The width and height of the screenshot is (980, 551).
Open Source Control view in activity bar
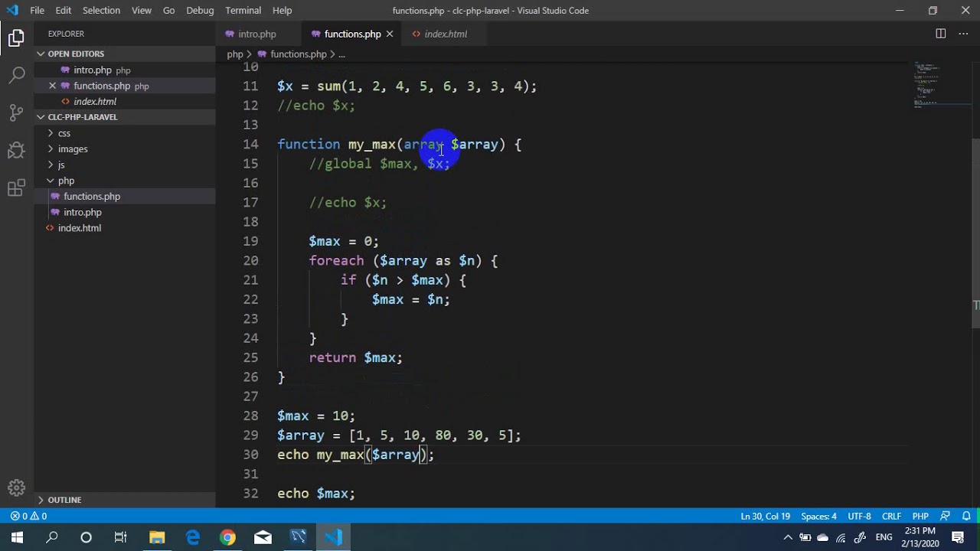(16, 112)
